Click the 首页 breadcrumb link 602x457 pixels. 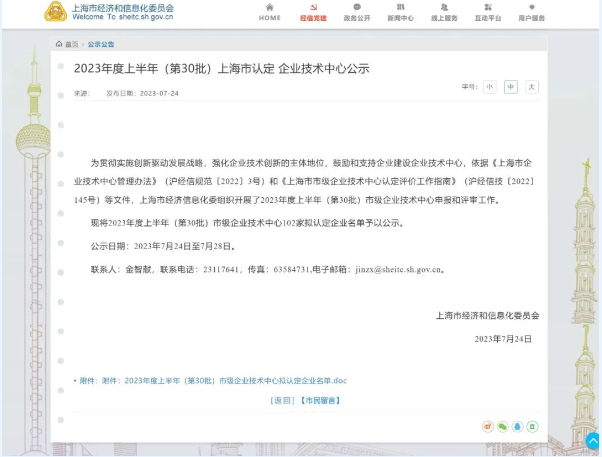(x=70, y=44)
